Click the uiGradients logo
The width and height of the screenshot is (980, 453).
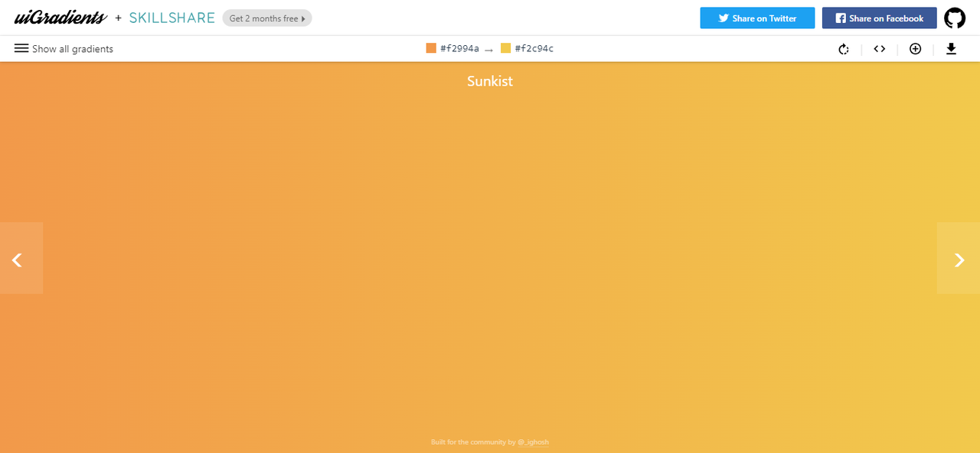pos(60,18)
